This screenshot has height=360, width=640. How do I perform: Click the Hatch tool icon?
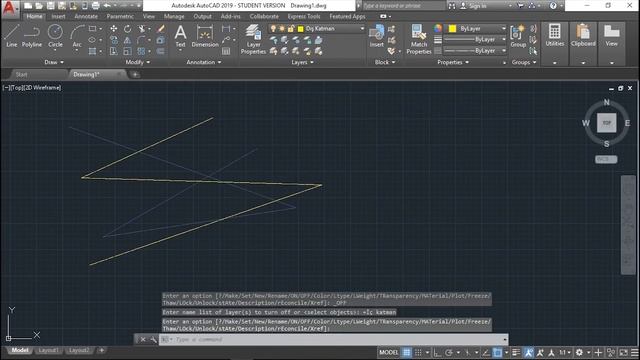point(93,51)
